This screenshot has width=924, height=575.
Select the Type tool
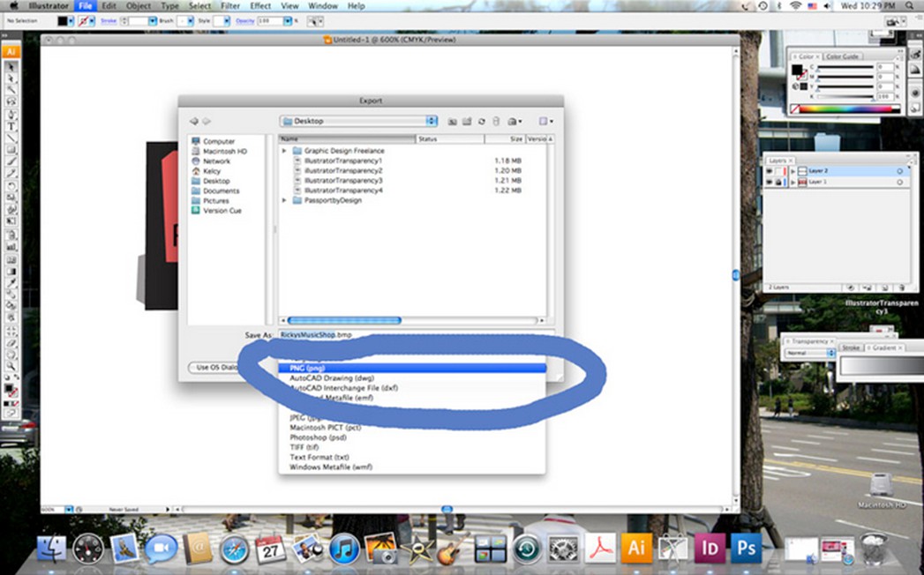(11, 127)
